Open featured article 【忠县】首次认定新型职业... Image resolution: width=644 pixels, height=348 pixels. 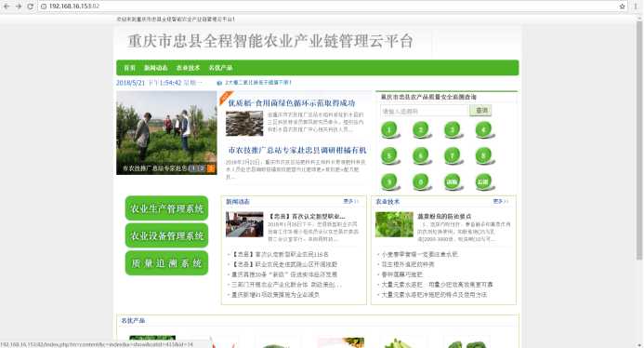coord(307,216)
